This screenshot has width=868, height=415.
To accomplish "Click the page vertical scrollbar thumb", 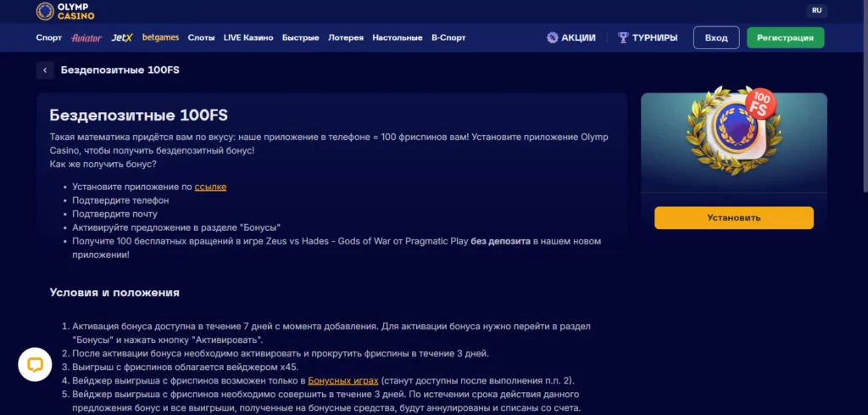I will tap(865, 97).
